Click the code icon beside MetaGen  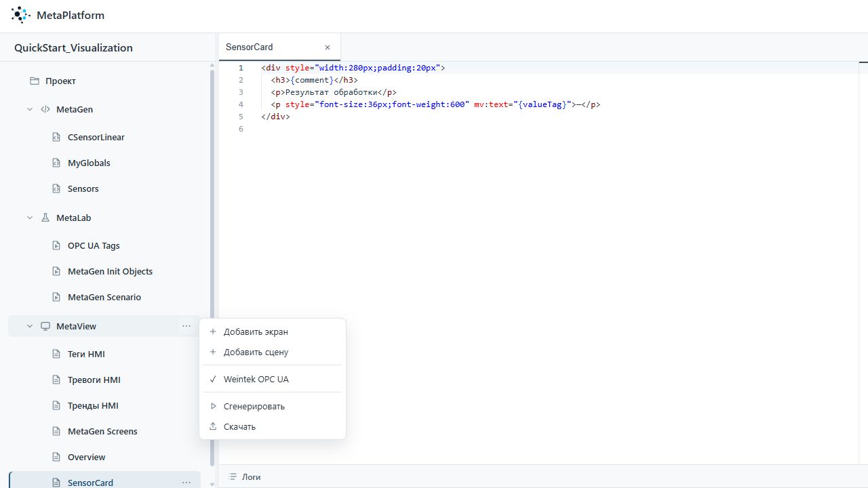(x=45, y=109)
